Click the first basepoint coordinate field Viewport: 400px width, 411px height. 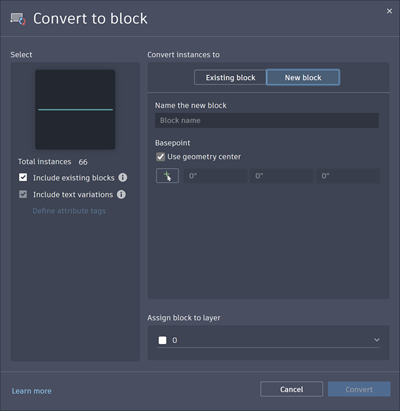click(x=215, y=176)
